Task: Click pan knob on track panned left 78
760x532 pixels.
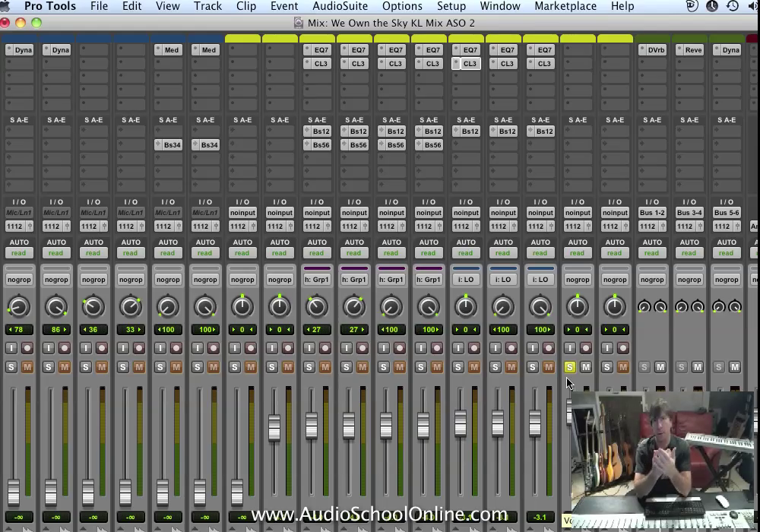Action: click(x=19, y=307)
